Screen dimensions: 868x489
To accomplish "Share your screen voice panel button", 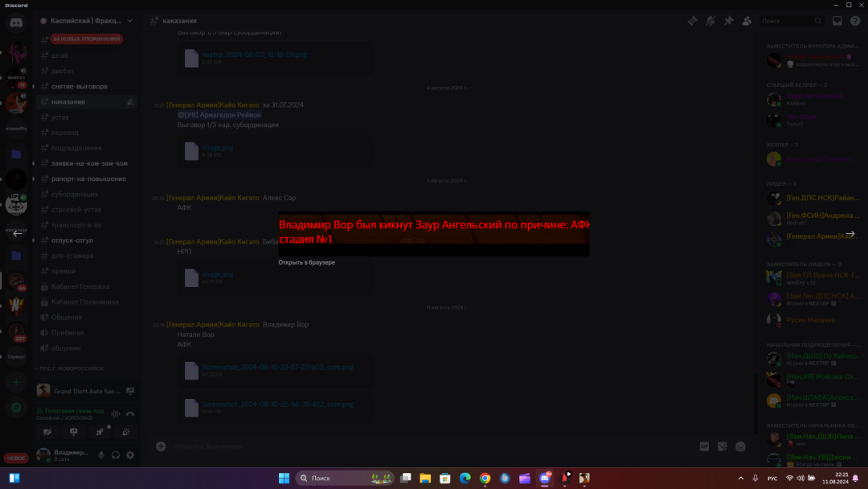I will pyautogui.click(x=74, y=432).
